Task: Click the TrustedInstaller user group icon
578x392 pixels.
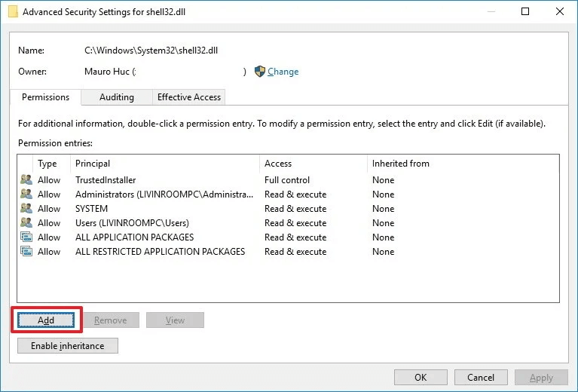Action: tap(26, 180)
